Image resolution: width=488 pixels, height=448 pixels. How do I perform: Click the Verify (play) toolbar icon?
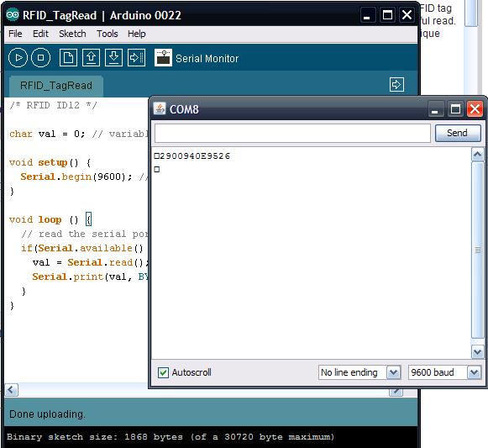point(18,58)
